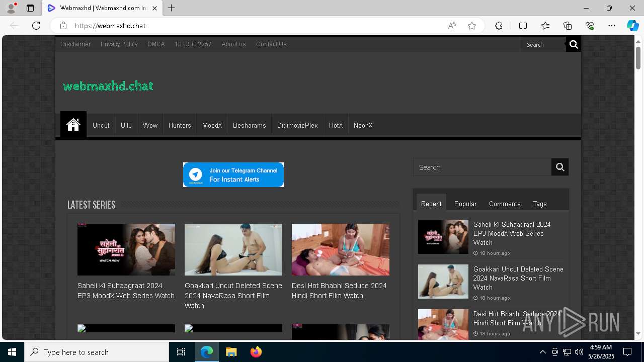Close the Webmaxhd tab
The height and width of the screenshot is (362, 644).
pos(154,8)
